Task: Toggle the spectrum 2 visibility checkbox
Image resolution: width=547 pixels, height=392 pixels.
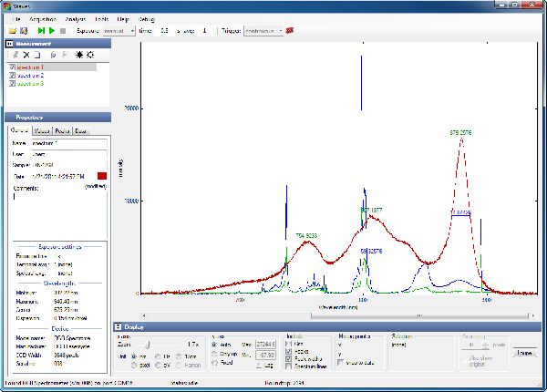Action: coord(11,75)
